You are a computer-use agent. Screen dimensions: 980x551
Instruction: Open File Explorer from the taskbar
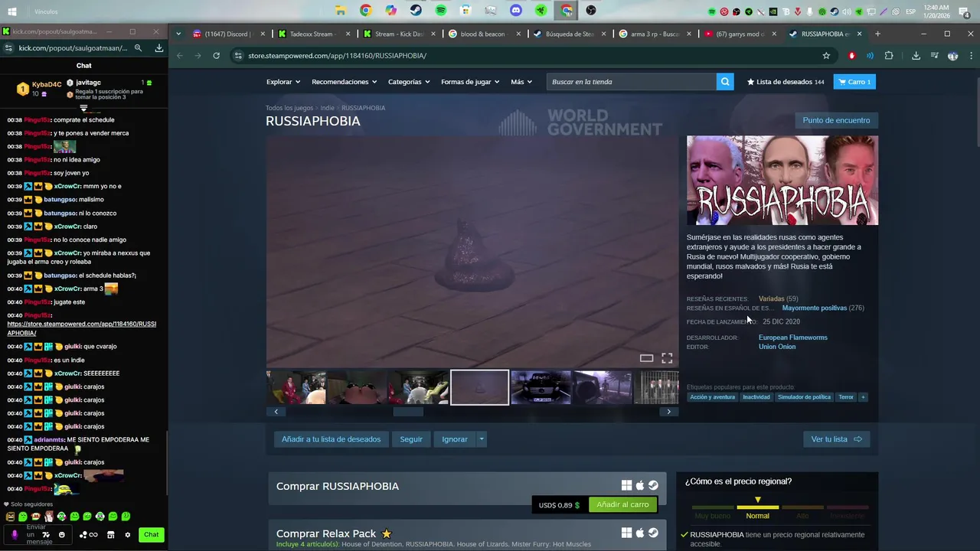[x=341, y=11]
